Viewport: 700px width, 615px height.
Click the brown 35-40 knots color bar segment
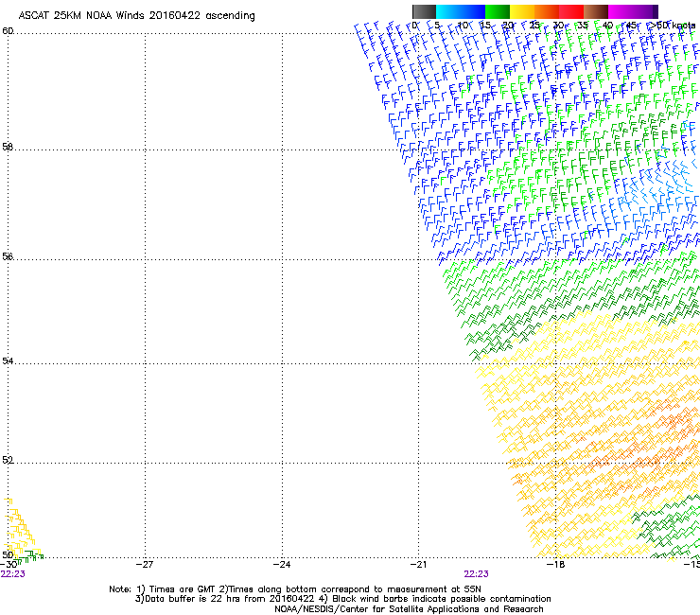pyautogui.click(x=596, y=11)
